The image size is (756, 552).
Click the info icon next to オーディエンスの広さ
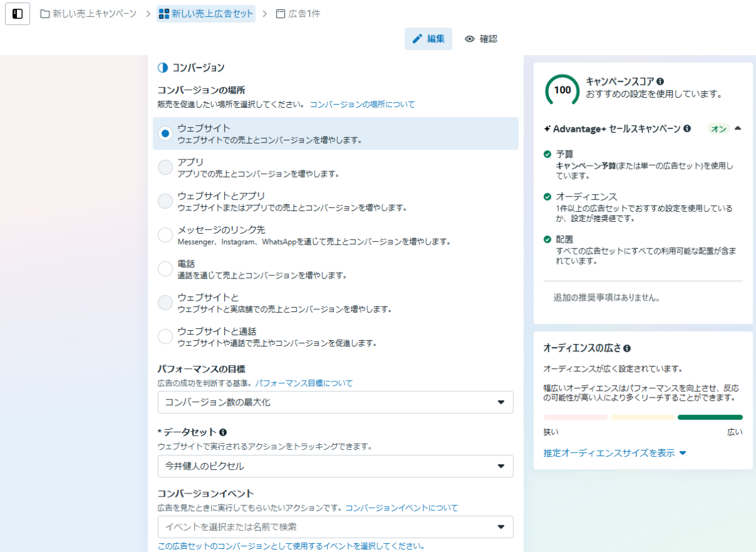click(x=627, y=348)
